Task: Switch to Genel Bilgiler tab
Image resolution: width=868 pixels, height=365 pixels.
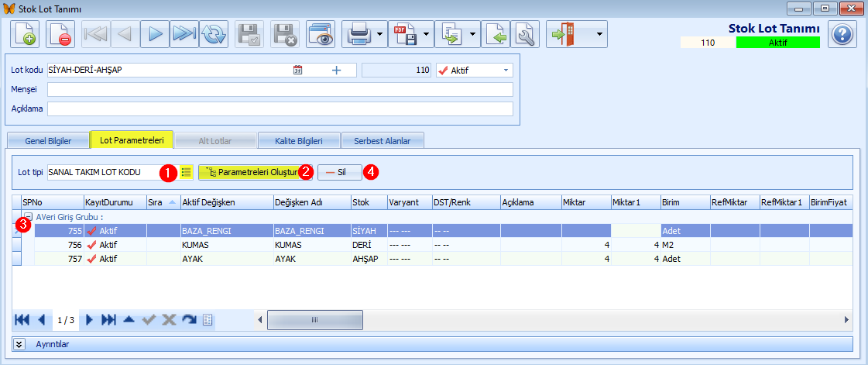Action: click(48, 141)
